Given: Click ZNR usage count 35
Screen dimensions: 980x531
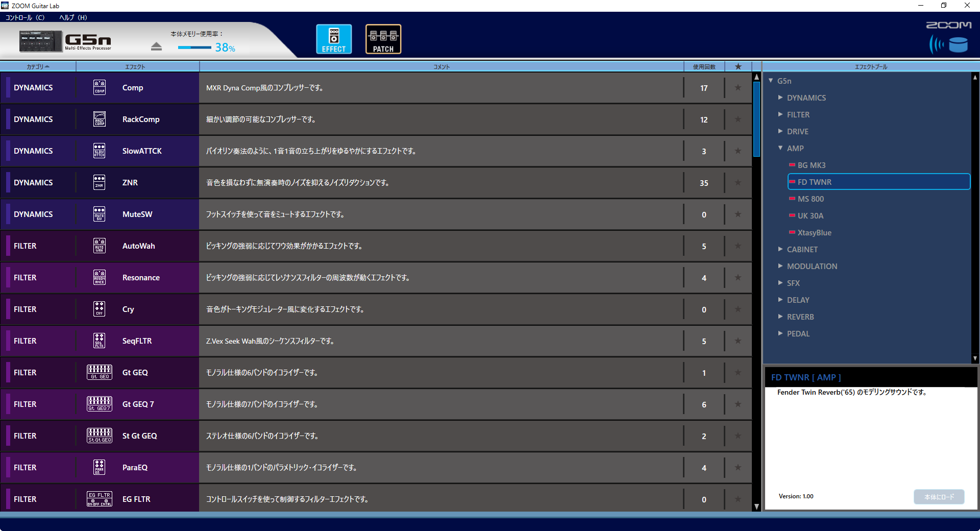Looking at the screenshot, I should point(704,183).
